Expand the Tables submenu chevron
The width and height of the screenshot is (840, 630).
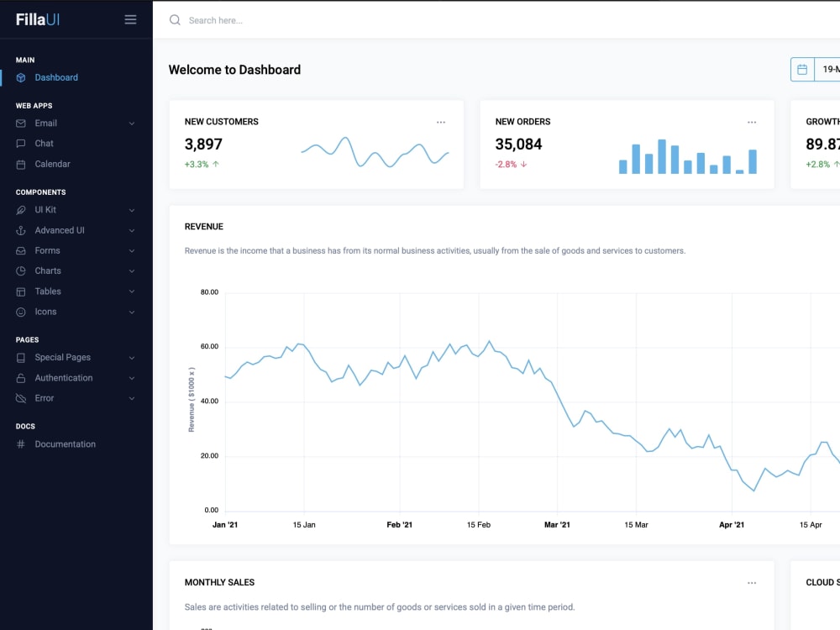pyautogui.click(x=132, y=292)
